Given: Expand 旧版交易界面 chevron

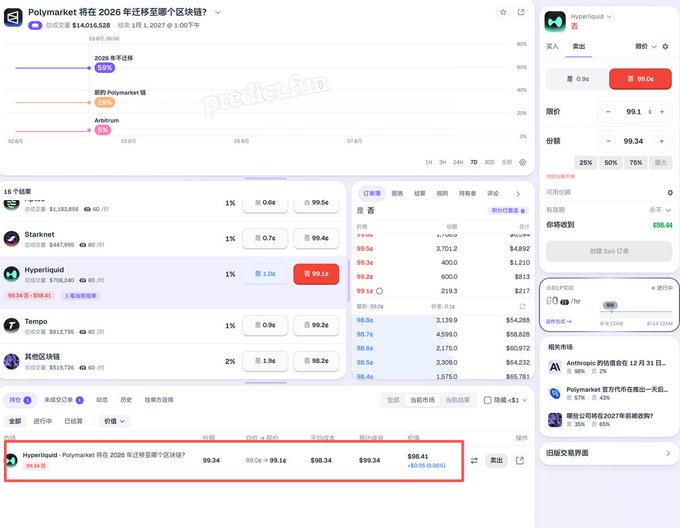Looking at the screenshot, I should tap(668, 453).
